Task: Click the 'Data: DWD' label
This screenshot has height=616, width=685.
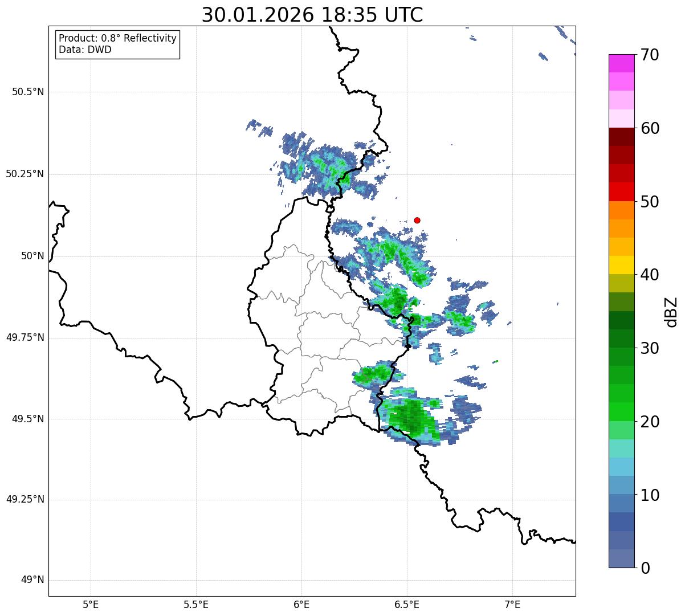Action: point(85,50)
